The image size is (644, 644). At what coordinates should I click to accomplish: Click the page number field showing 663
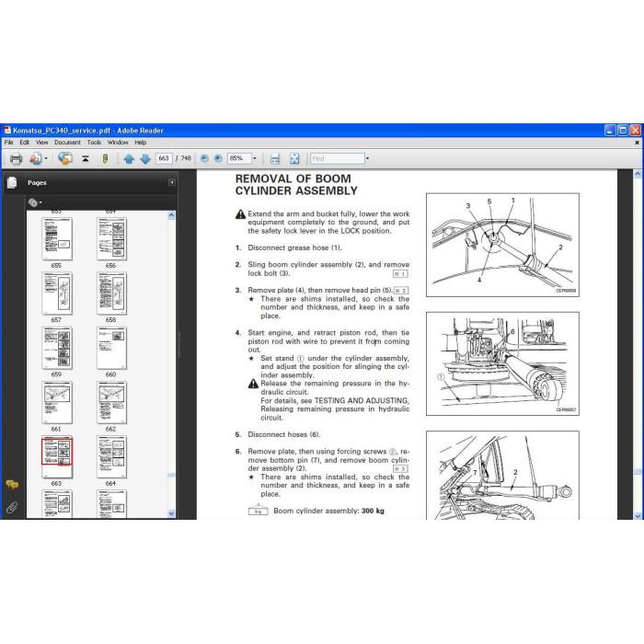pyautogui.click(x=164, y=158)
